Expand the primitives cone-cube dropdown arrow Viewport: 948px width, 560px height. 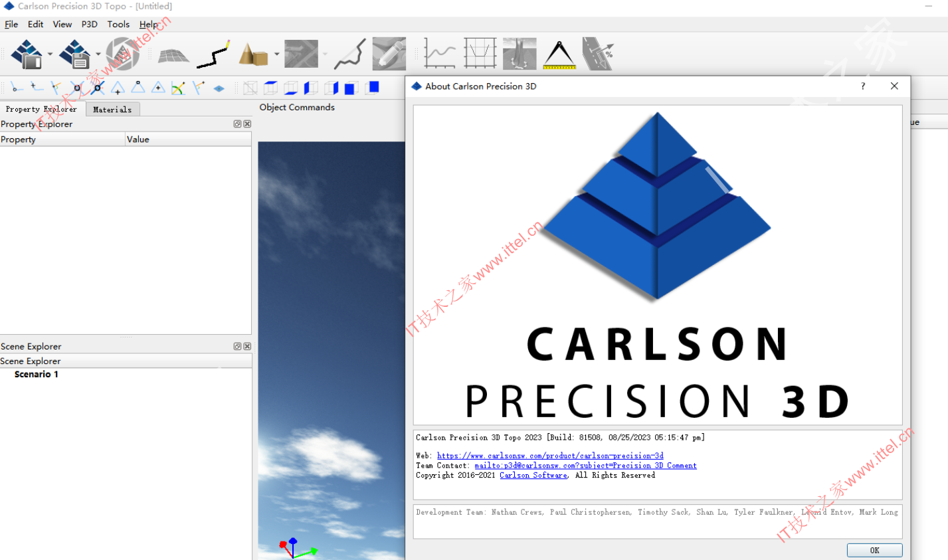pyautogui.click(x=276, y=54)
